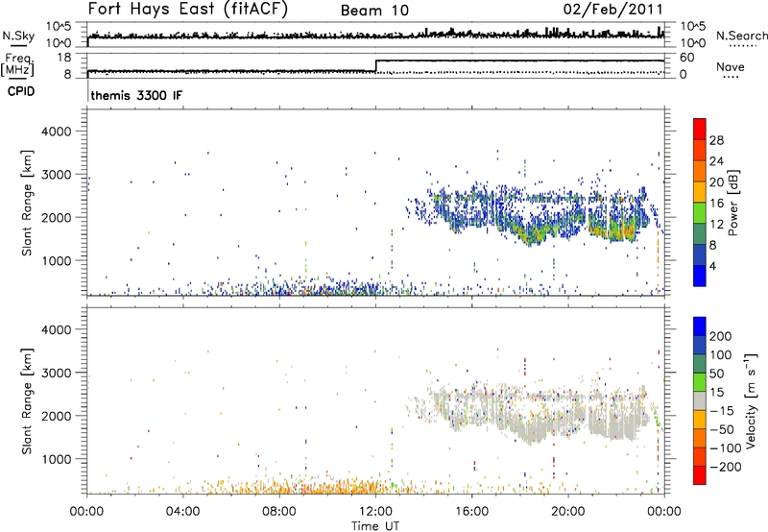Click the '1000' tick on the power panel
The height and width of the screenshot is (532, 768).
coord(57,260)
